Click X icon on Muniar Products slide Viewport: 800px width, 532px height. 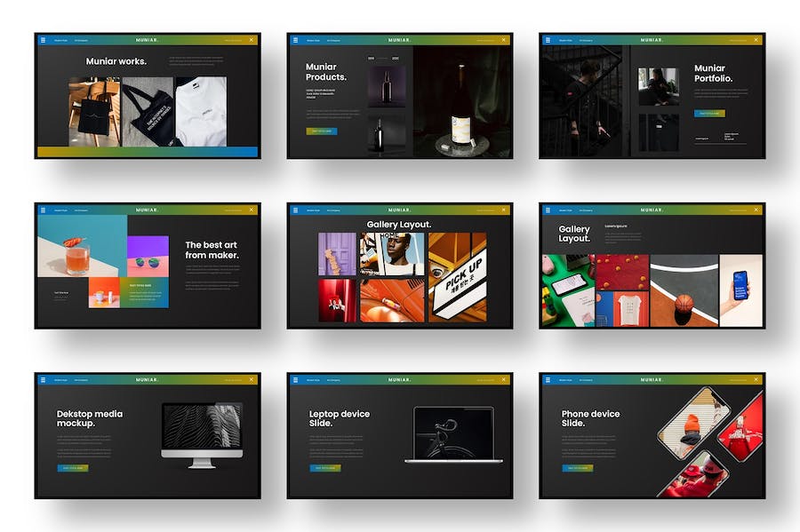(504, 40)
